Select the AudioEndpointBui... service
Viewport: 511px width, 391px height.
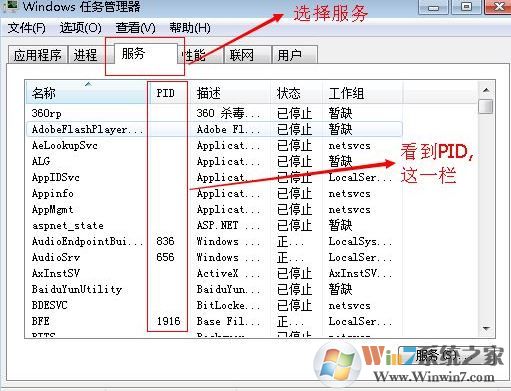tap(87, 241)
